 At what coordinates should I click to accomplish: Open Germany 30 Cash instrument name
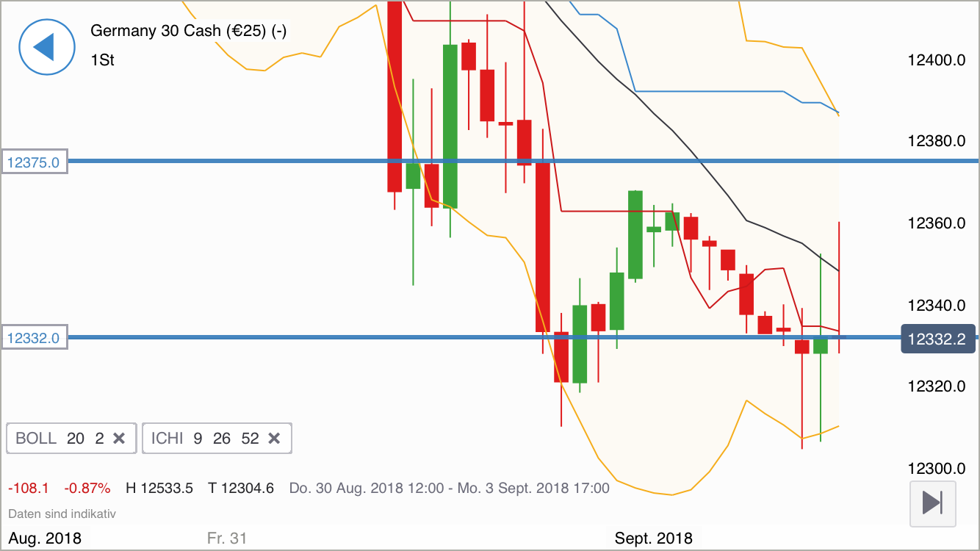pyautogui.click(x=187, y=31)
